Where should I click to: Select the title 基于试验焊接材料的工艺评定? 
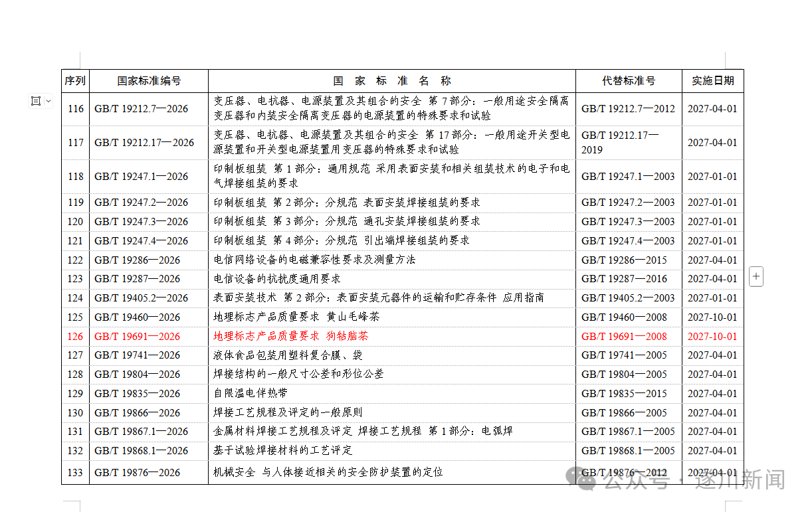(282, 450)
